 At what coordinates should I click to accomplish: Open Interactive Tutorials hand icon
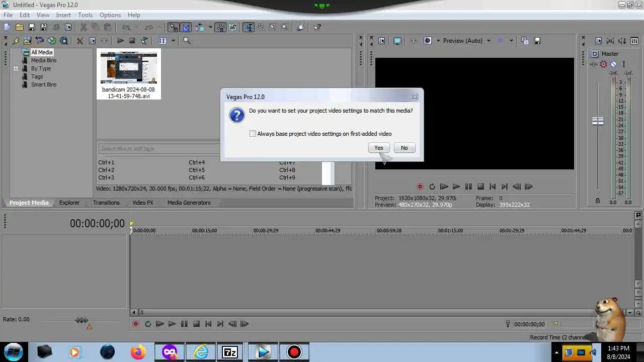(x=301, y=27)
